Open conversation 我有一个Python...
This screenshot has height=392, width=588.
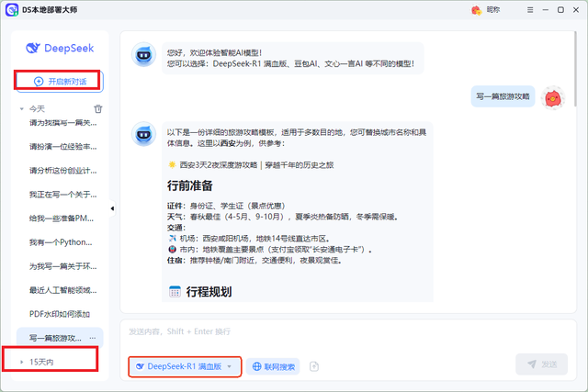[x=60, y=242]
